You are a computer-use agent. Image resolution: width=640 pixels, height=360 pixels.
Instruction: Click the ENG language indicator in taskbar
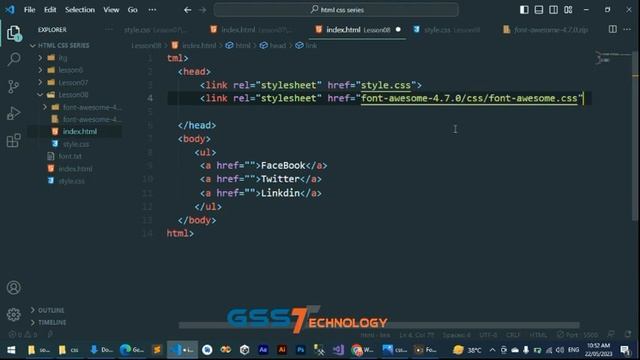click(573, 350)
